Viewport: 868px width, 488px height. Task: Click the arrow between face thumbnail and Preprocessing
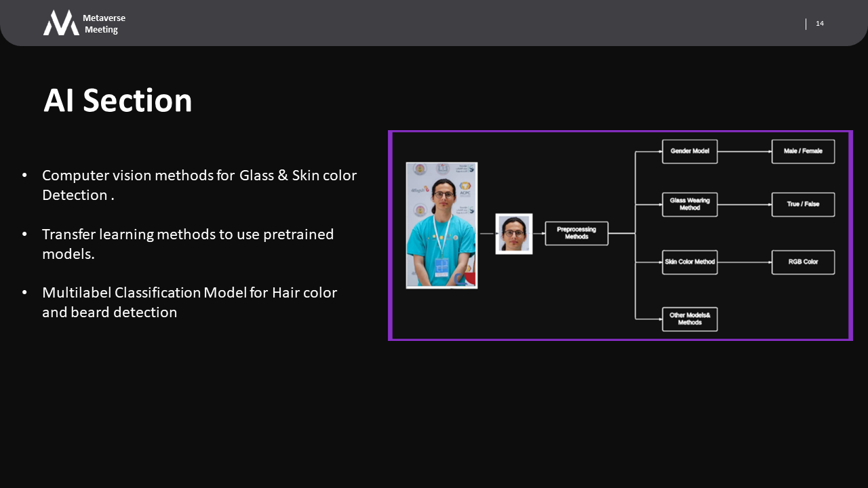point(538,234)
